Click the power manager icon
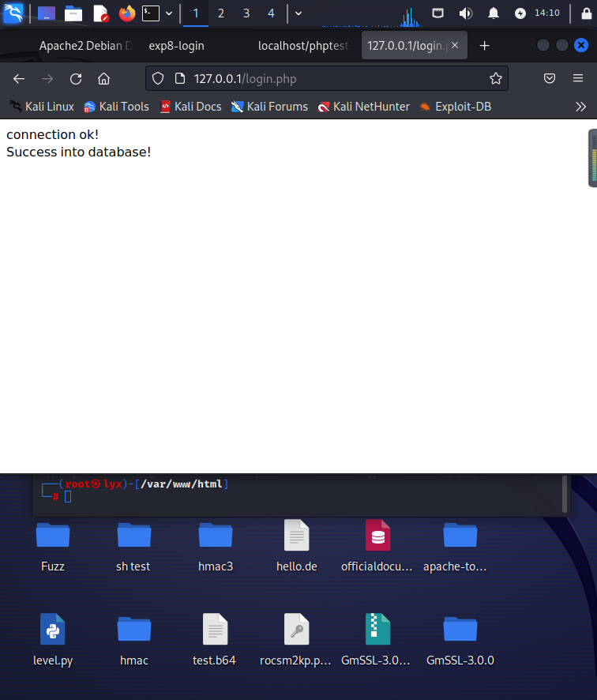This screenshot has height=700, width=597. [x=520, y=13]
